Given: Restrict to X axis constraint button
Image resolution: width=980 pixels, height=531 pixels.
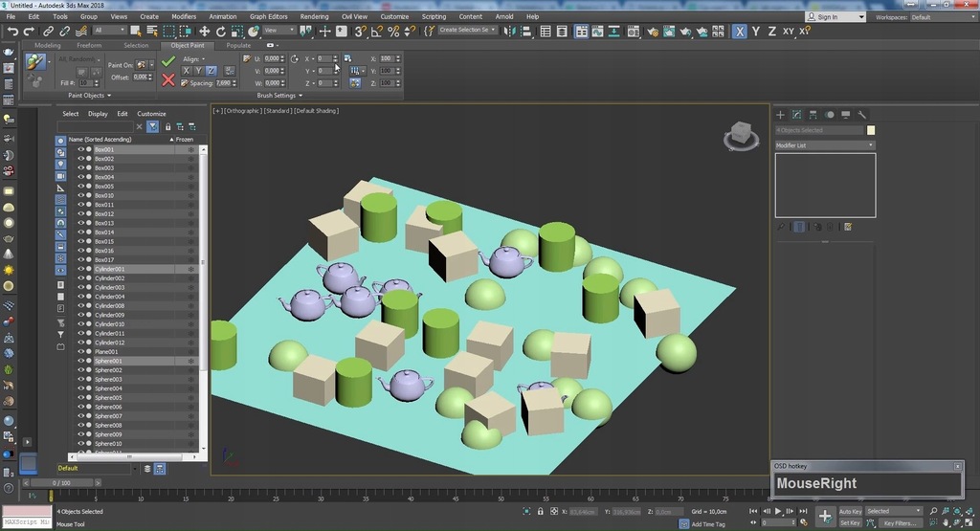Looking at the screenshot, I should (739, 32).
